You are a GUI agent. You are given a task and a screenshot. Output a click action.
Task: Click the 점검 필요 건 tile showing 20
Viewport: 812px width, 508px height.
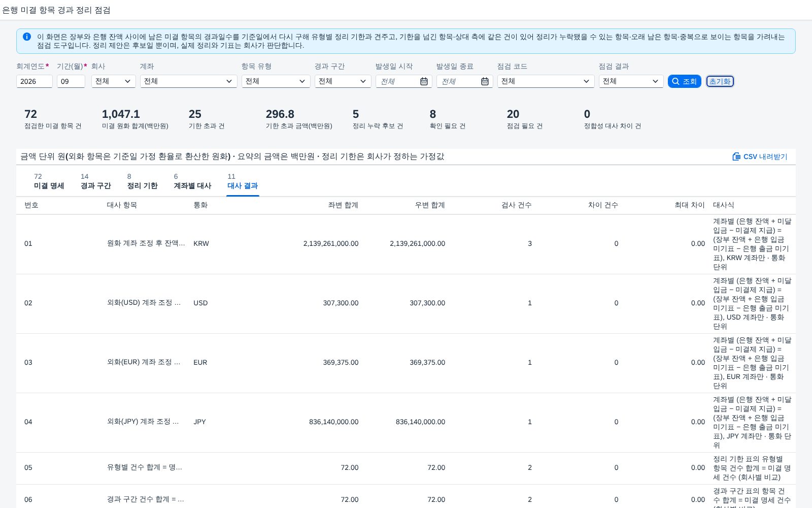coord(524,119)
